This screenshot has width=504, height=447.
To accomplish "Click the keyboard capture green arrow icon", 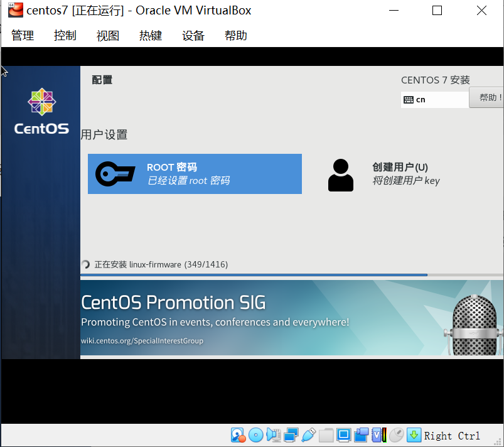I will point(414,435).
